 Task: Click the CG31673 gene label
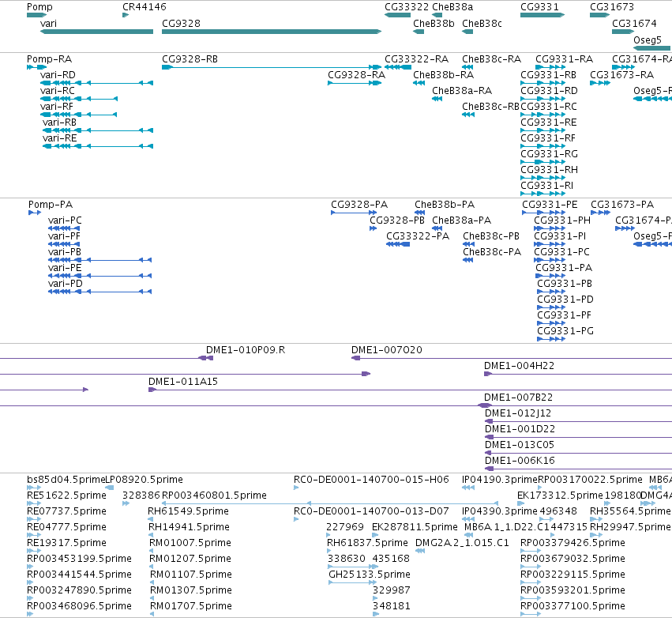611,7
